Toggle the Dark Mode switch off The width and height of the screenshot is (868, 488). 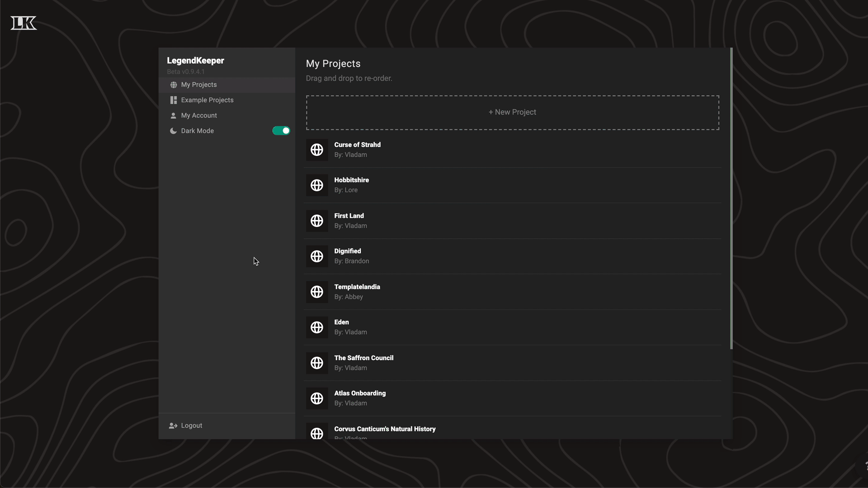tap(281, 131)
